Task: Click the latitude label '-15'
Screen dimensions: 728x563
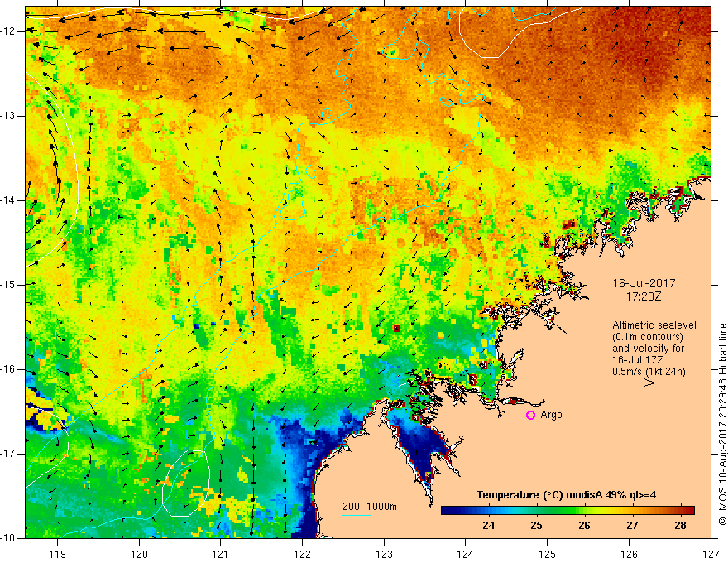Action: 8,285
